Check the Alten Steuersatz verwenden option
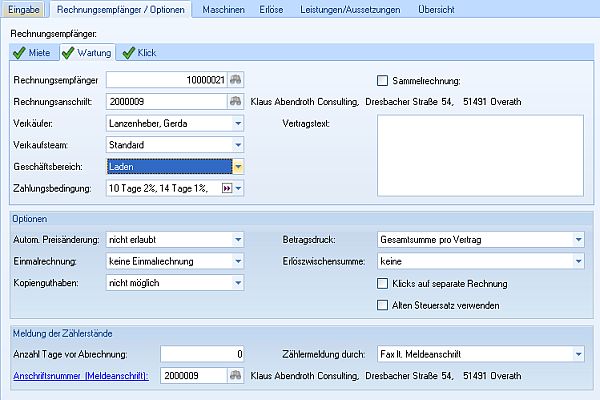The image size is (600, 400). click(x=382, y=305)
